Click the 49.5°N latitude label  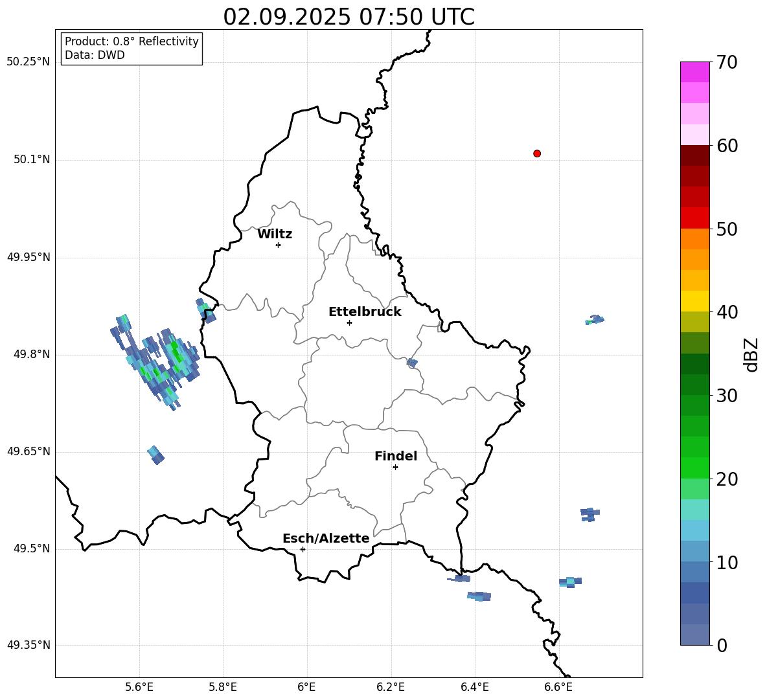[x=32, y=549]
